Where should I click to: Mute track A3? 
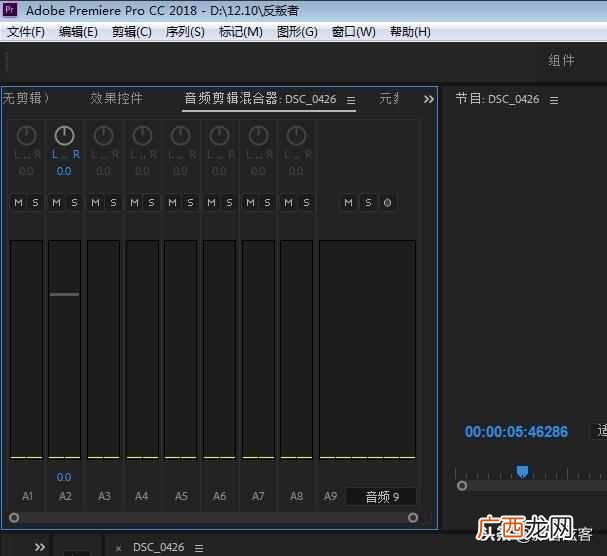pyautogui.click(x=95, y=202)
